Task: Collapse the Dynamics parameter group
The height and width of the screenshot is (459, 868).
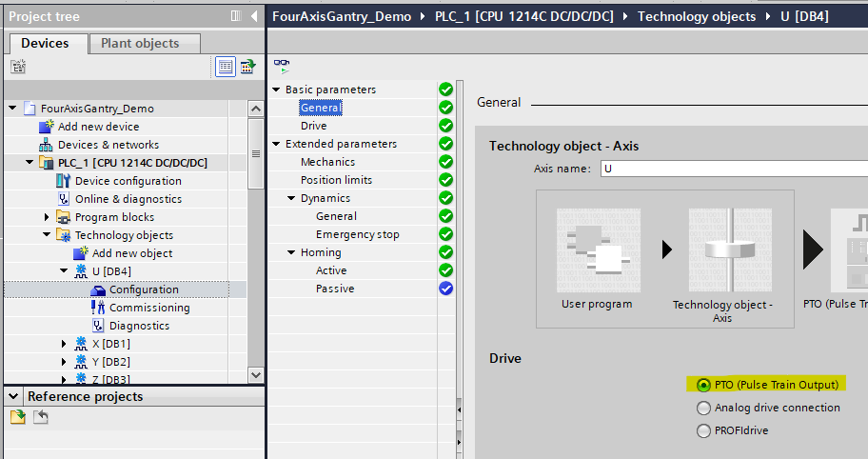Action: coord(291,198)
